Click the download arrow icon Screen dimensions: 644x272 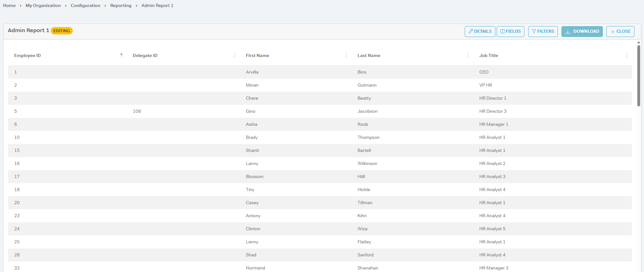568,32
